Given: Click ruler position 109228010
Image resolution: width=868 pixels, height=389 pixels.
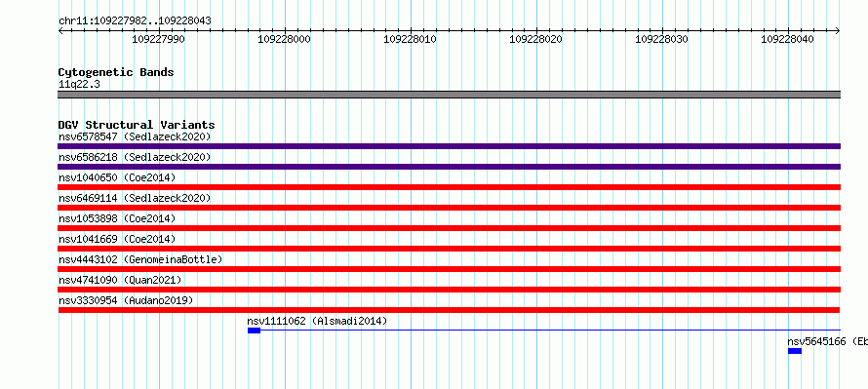Looking at the screenshot, I should tap(411, 39).
